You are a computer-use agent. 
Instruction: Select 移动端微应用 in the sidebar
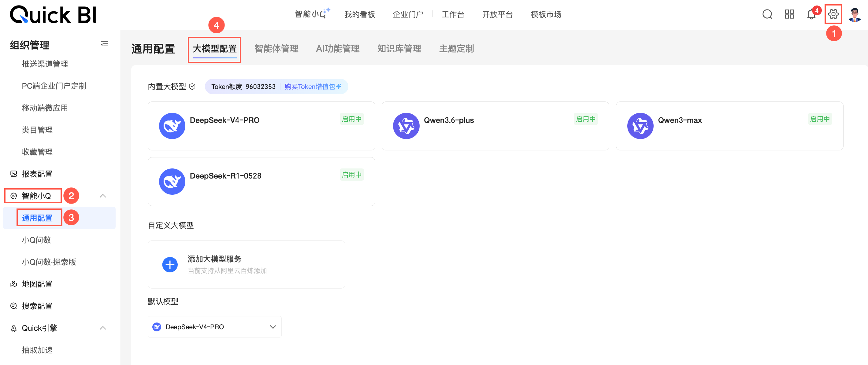45,108
